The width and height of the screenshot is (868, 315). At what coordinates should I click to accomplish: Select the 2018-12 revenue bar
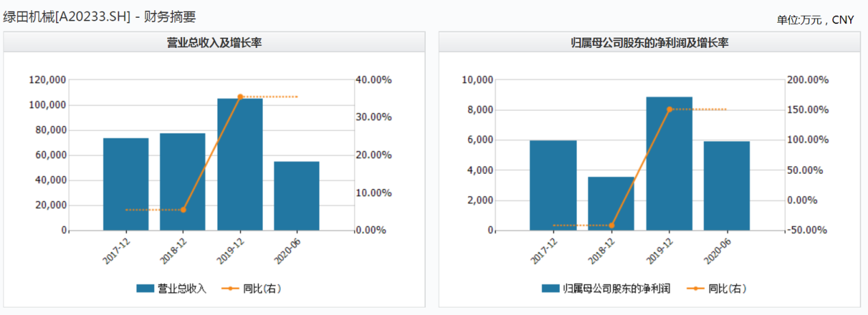(x=183, y=181)
